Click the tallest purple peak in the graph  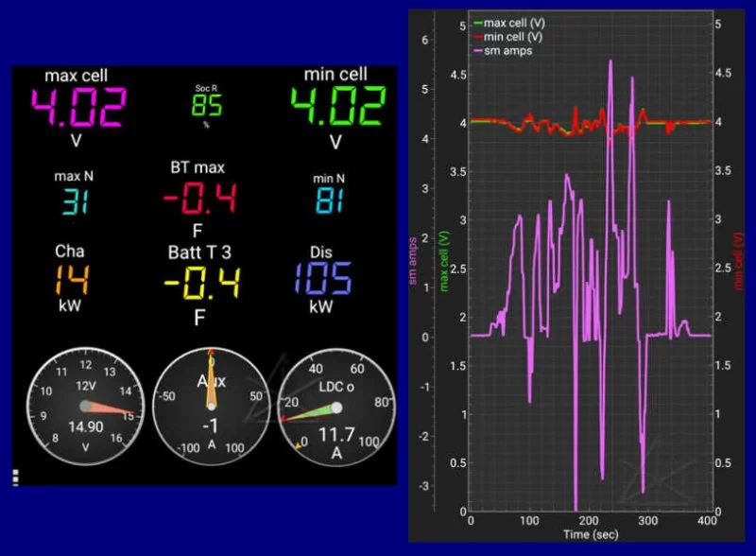610,62
